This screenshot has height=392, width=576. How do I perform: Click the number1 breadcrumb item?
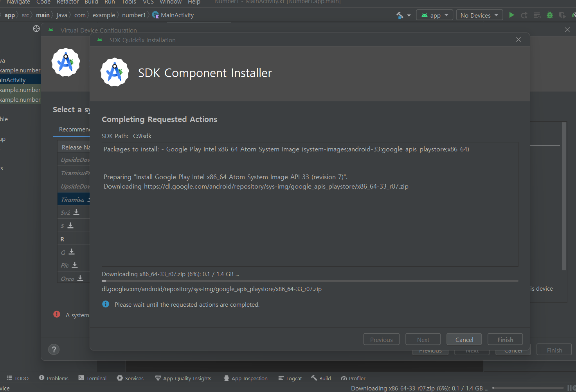point(134,15)
